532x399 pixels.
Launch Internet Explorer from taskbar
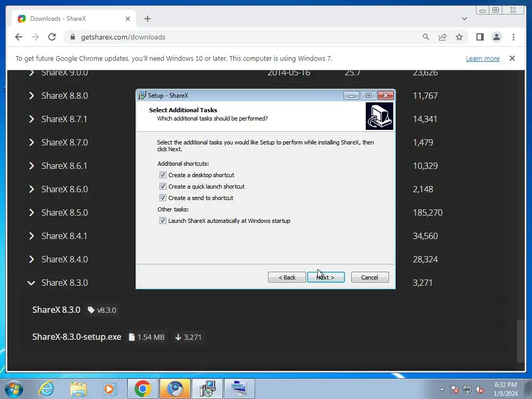[x=46, y=389]
